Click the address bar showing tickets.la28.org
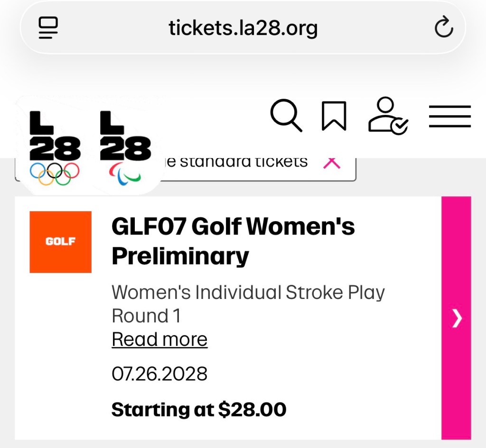486x448 pixels. coord(243,28)
